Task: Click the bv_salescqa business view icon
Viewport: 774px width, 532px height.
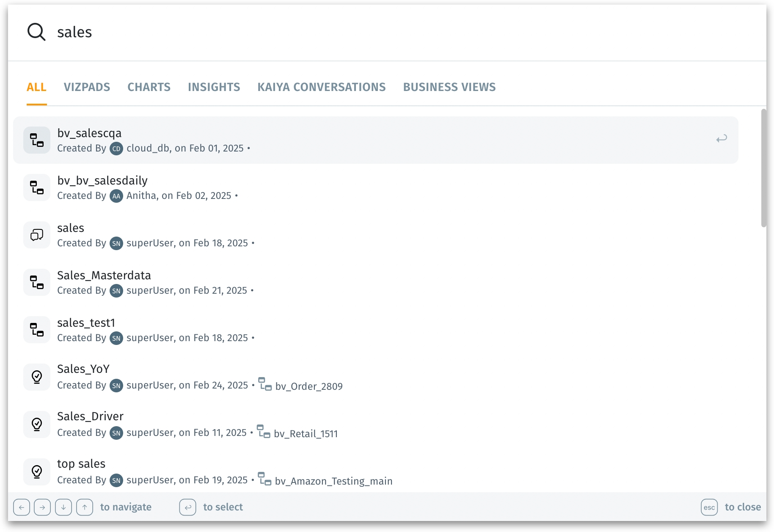Action: pyautogui.click(x=37, y=140)
